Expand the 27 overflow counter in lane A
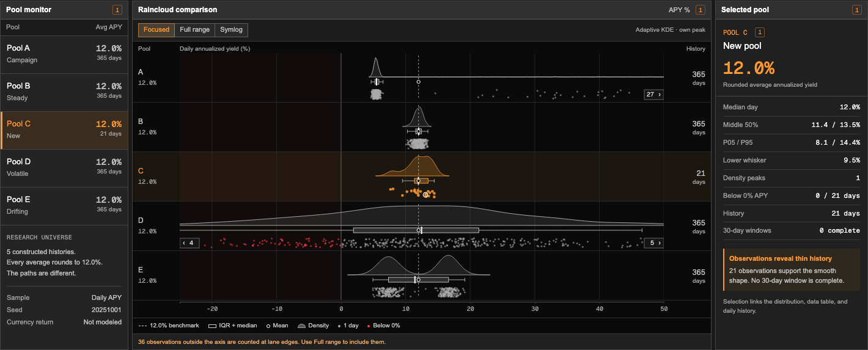Image resolution: width=868 pixels, height=350 pixels. tap(653, 95)
